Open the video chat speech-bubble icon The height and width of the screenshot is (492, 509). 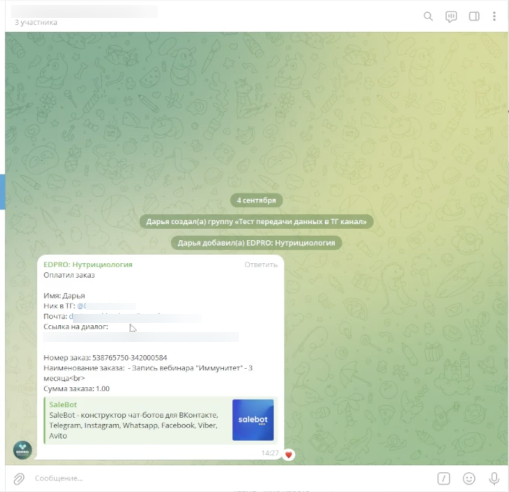pyautogui.click(x=451, y=17)
